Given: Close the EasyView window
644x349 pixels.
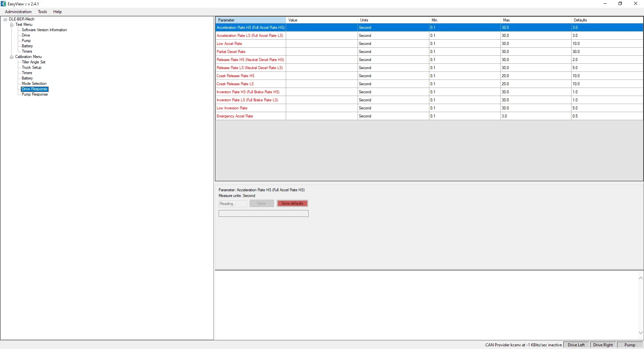Looking at the screenshot, I should (x=636, y=4).
